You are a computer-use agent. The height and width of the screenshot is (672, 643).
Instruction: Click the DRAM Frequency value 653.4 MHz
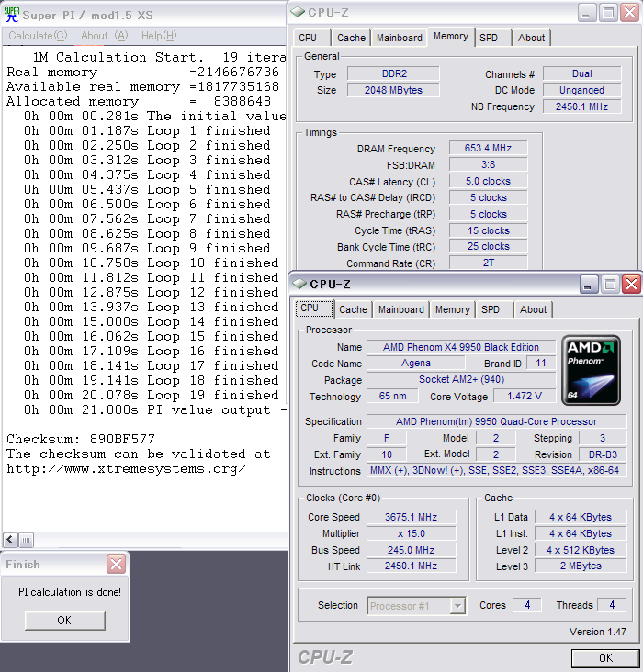tap(488, 149)
